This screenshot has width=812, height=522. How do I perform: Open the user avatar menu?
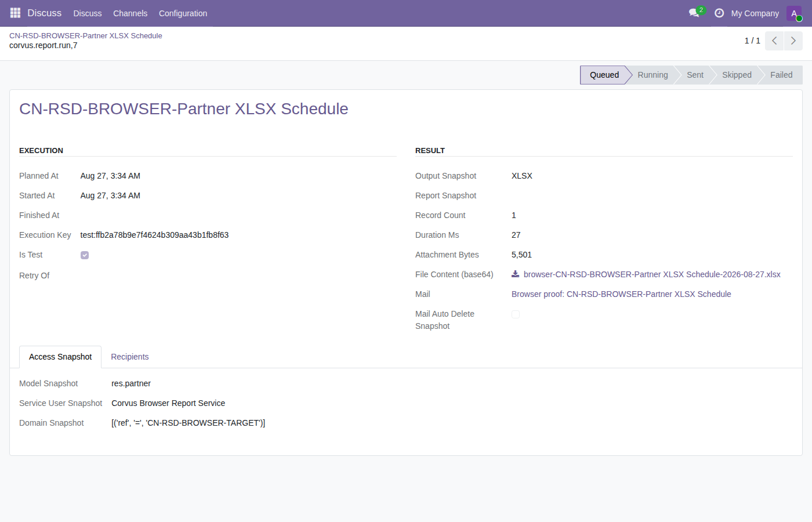click(794, 13)
